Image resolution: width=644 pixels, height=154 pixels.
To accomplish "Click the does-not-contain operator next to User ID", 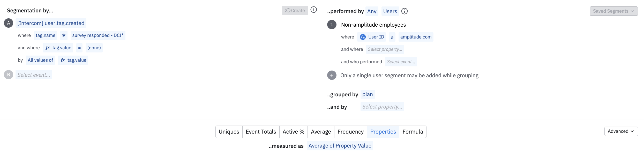I will [x=392, y=37].
